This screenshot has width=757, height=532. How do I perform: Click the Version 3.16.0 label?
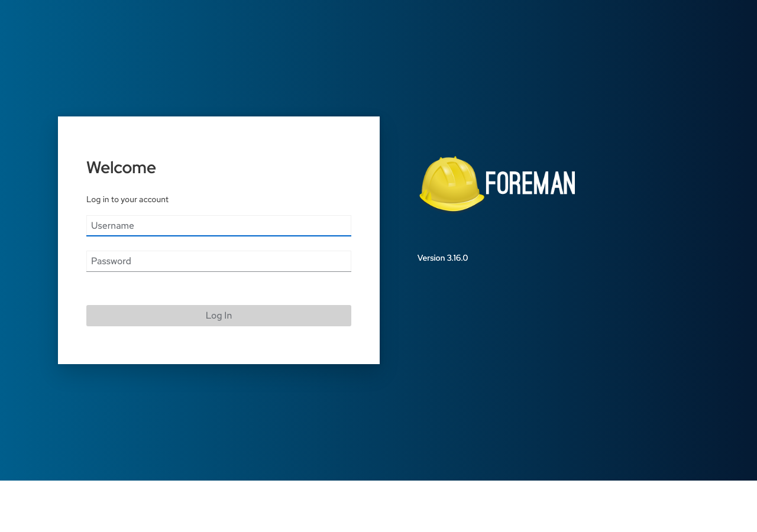coord(442,257)
